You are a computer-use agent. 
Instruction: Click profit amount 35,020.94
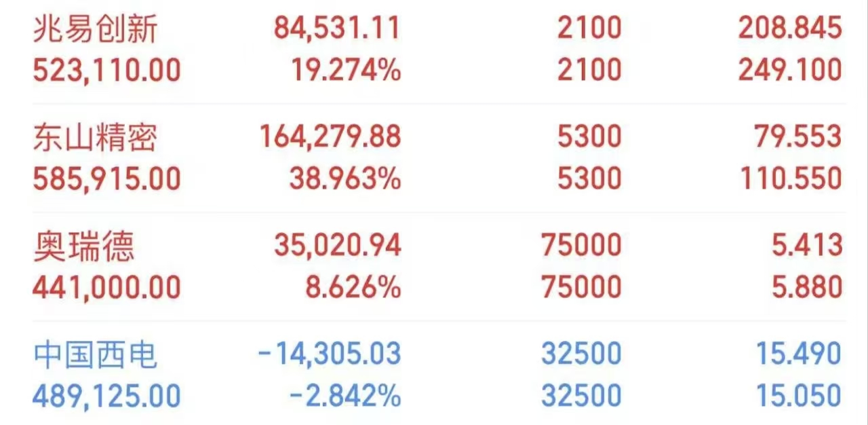337,246
